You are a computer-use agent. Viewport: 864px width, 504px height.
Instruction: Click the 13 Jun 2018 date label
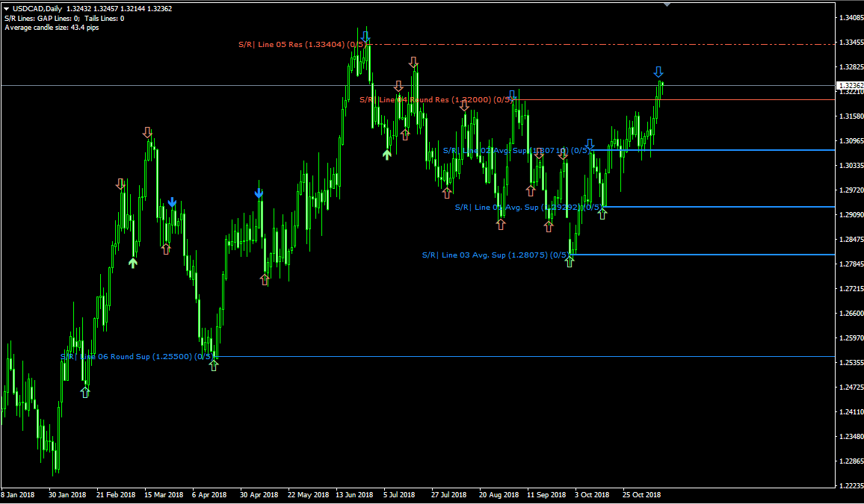[x=354, y=494]
